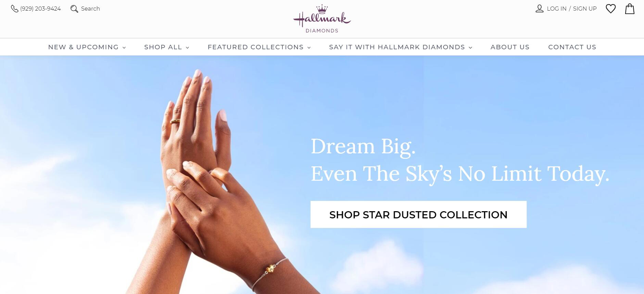Click the user account profile icon
Screen dimensions: 644x294
pyautogui.click(x=540, y=9)
